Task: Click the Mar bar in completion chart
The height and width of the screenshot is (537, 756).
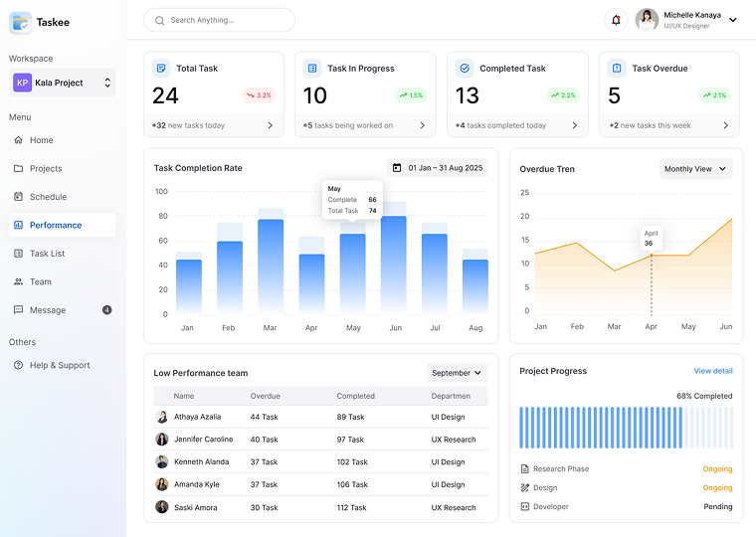Action: (271, 267)
